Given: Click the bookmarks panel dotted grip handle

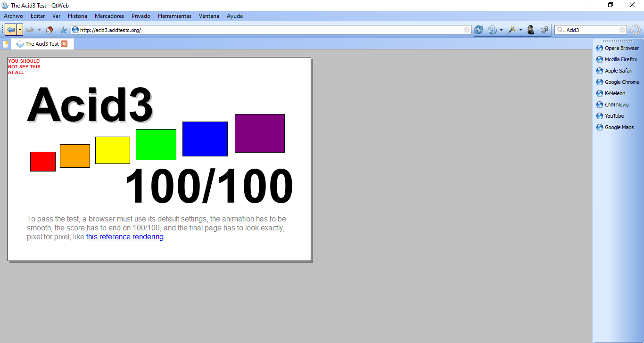Looking at the screenshot, I should pyautogui.click(x=618, y=41).
